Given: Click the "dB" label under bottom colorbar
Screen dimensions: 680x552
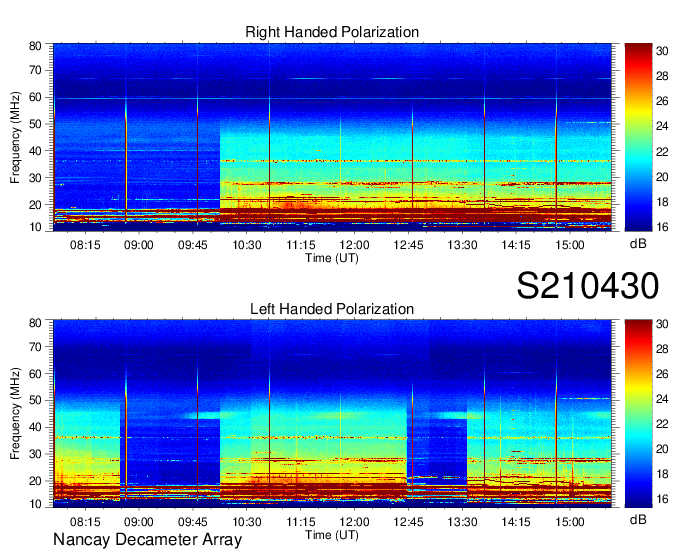Looking at the screenshot, I should click(638, 519).
